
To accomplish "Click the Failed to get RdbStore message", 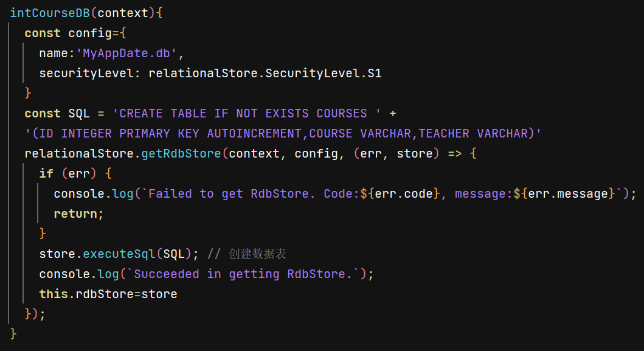I will [228, 194].
